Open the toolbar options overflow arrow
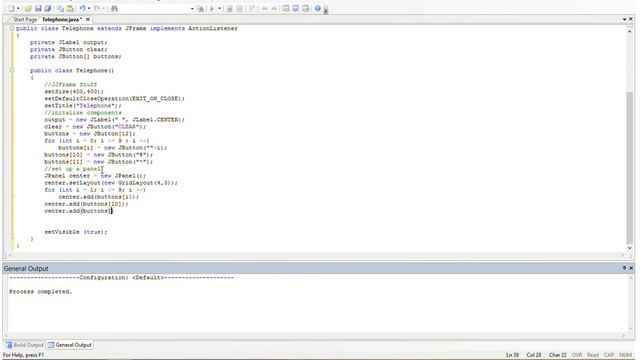640x360 pixels. point(326,11)
